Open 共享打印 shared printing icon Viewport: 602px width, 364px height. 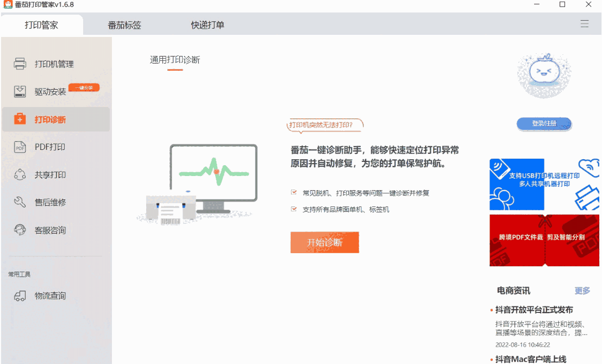pos(20,174)
